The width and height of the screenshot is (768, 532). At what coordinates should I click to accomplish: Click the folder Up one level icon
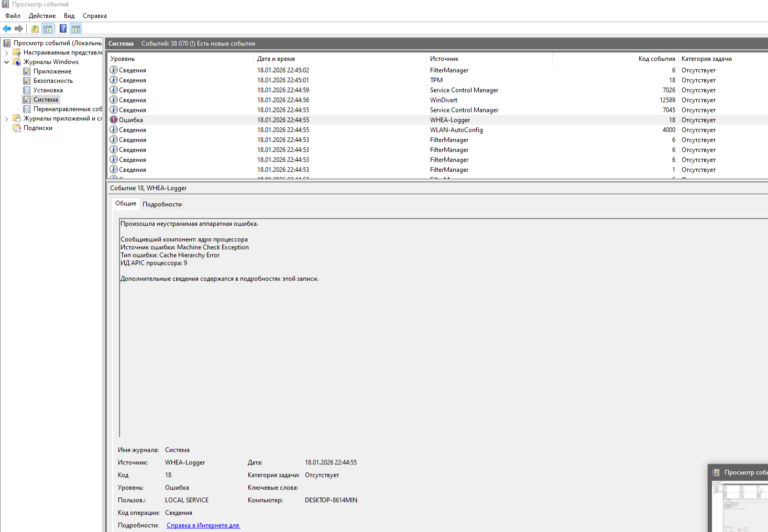35,29
